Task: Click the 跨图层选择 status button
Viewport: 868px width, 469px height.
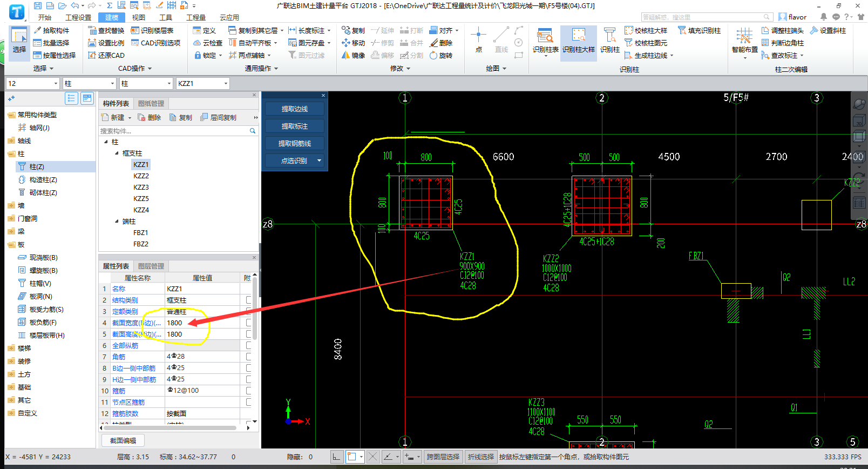Action: (443, 457)
